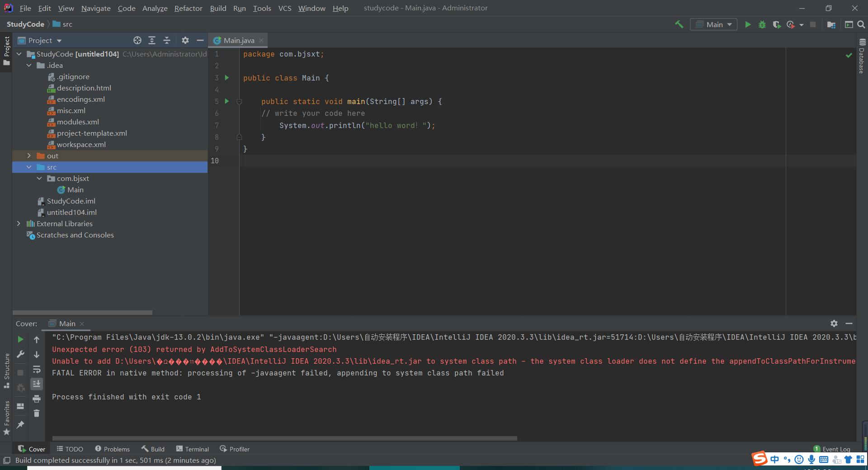Click the wrench icon in run panel
The image size is (868, 470).
(20, 354)
